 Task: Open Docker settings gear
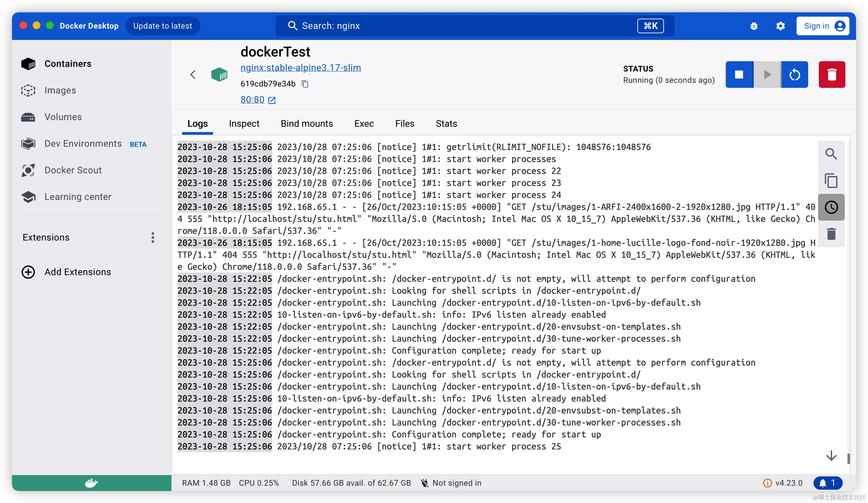tap(780, 26)
